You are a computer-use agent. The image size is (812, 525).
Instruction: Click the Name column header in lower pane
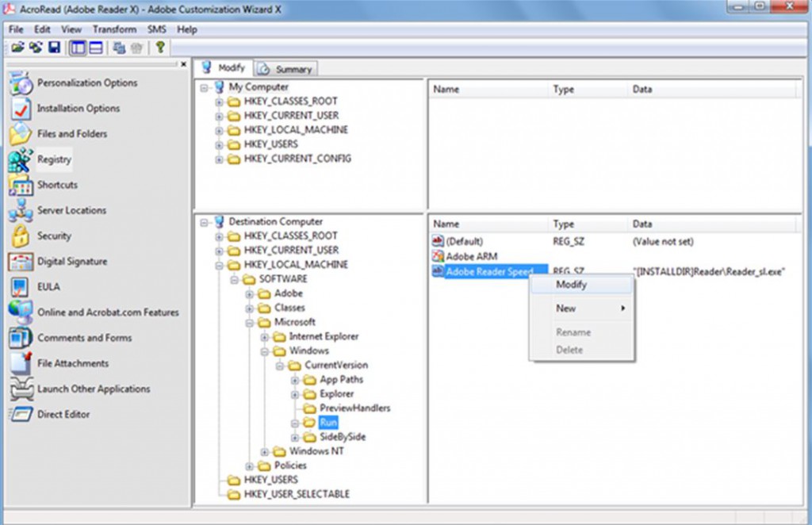click(x=488, y=224)
